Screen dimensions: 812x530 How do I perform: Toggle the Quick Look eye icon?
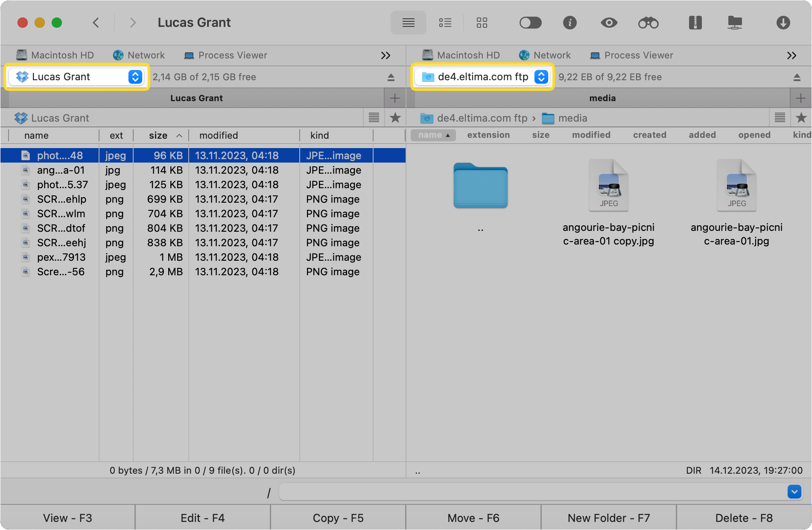pos(609,23)
